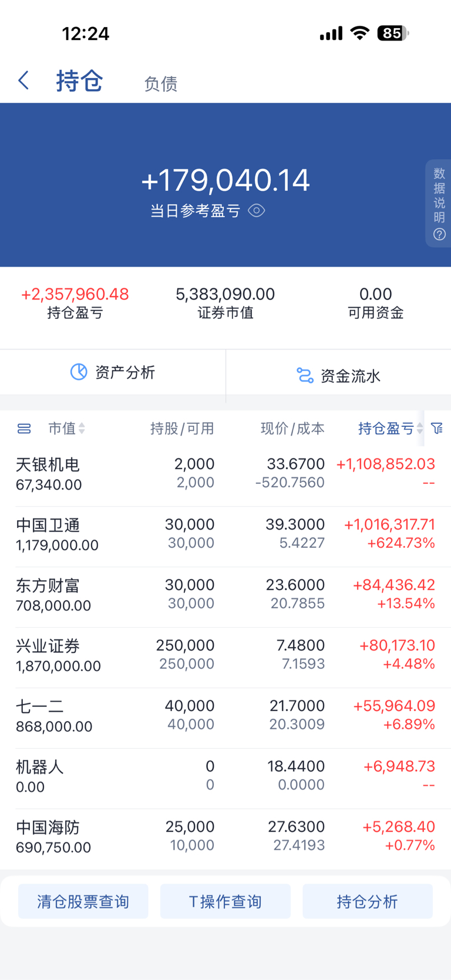Tap the back arrow icon

point(24,80)
